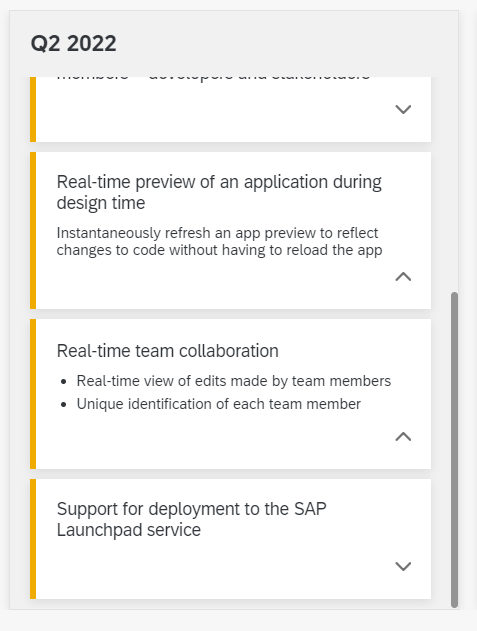Click the 'Unique identification of each team member' bullet
This screenshot has height=631, width=477.
[219, 404]
